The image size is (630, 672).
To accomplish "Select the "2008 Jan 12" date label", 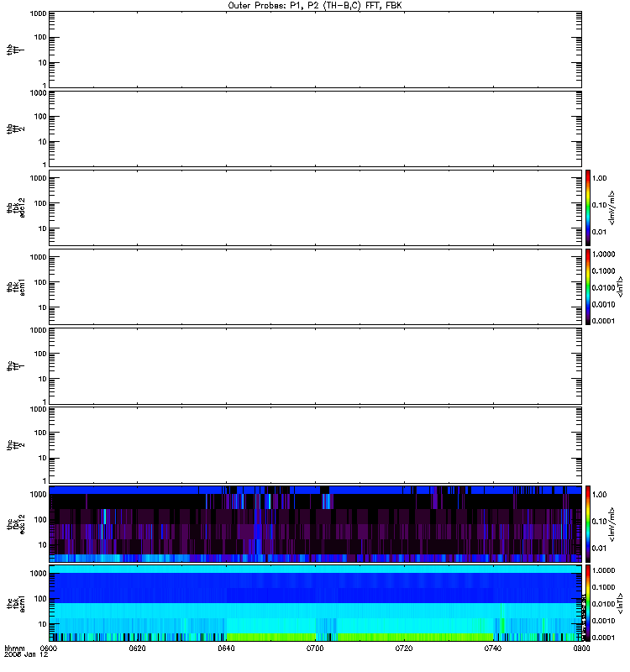I will coord(26,654).
